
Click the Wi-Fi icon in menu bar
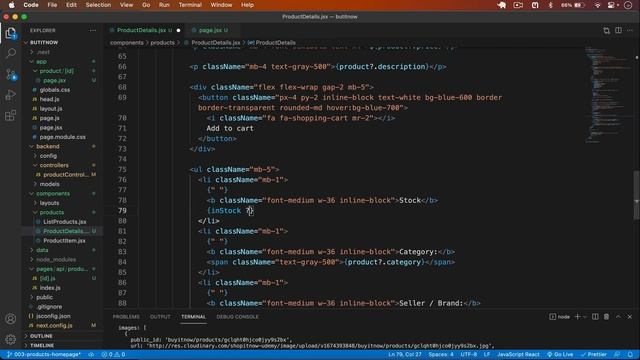click(x=597, y=5)
